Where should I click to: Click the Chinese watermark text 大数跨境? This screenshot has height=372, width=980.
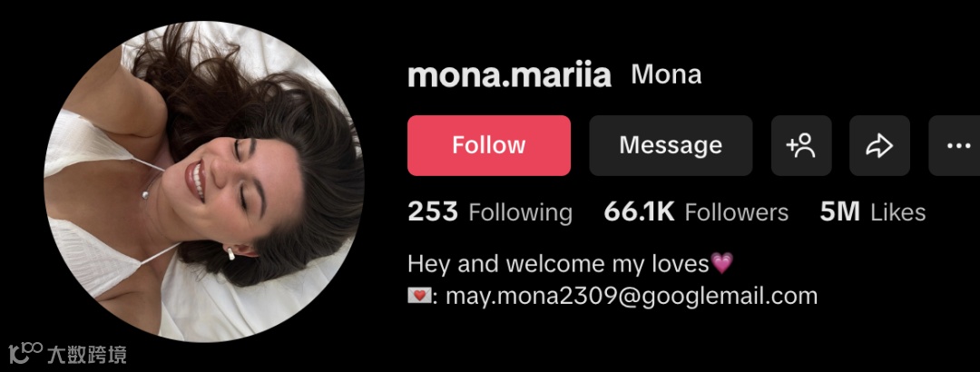point(87,354)
